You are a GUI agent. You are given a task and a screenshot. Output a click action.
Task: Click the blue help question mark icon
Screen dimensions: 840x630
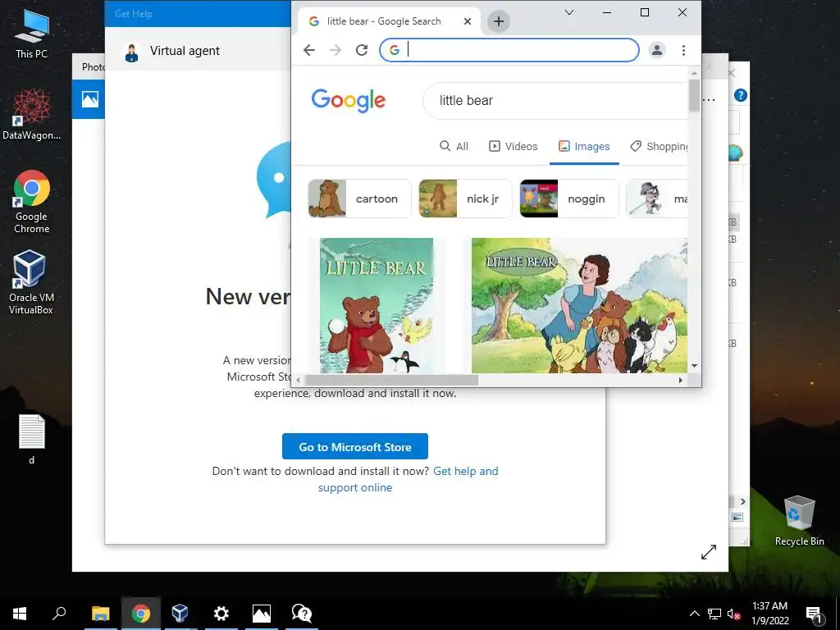pos(741,95)
